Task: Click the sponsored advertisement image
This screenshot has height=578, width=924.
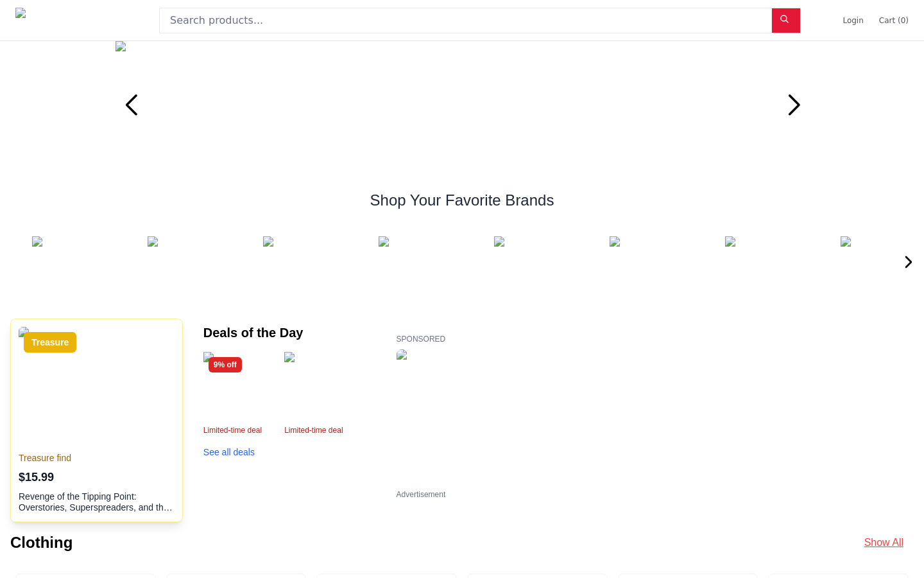Action: [x=402, y=355]
